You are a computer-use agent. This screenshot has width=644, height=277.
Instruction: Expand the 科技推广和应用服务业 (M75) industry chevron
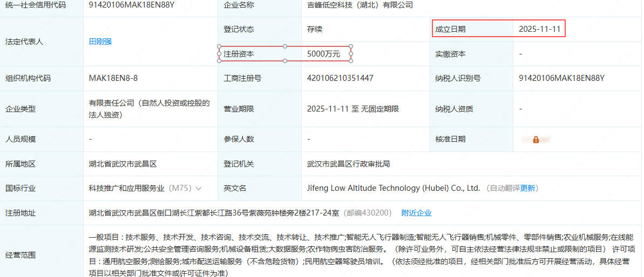click(199, 189)
